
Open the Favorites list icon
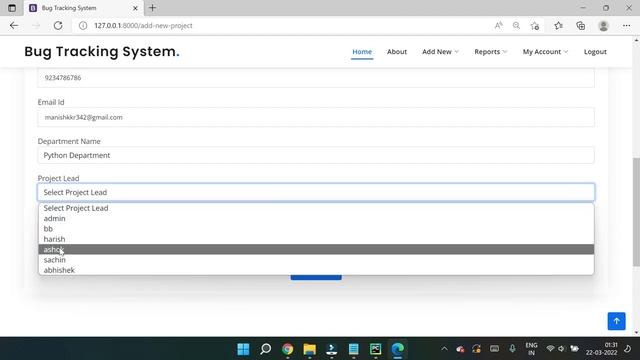coord(558,26)
